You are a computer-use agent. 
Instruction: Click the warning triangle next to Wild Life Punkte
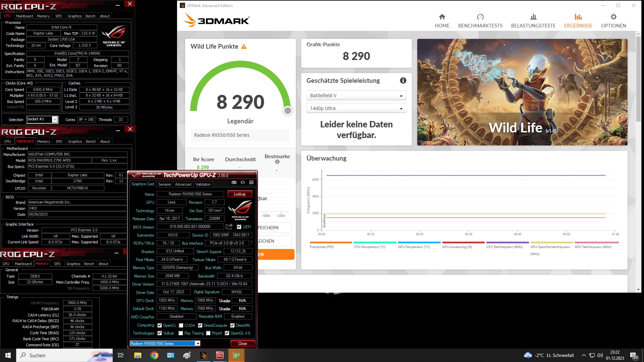[x=244, y=47]
